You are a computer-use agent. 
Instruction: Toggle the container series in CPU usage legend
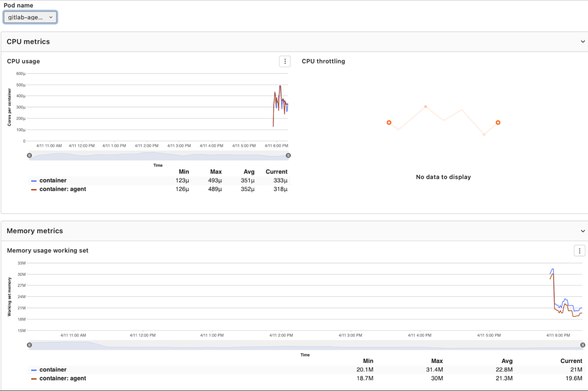tap(53, 180)
